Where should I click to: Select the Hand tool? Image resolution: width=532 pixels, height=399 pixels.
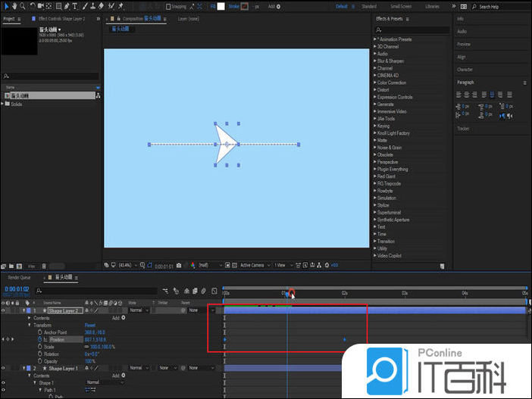pos(14,6)
